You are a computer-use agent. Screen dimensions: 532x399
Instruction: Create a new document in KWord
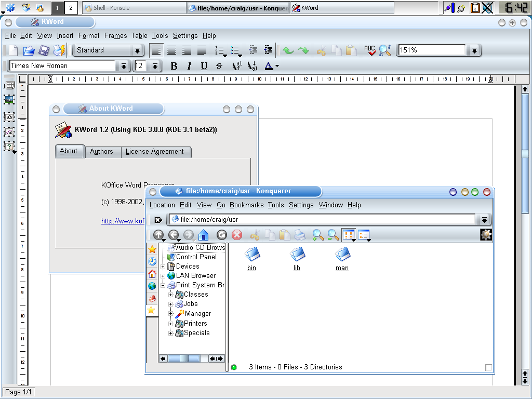click(13, 50)
